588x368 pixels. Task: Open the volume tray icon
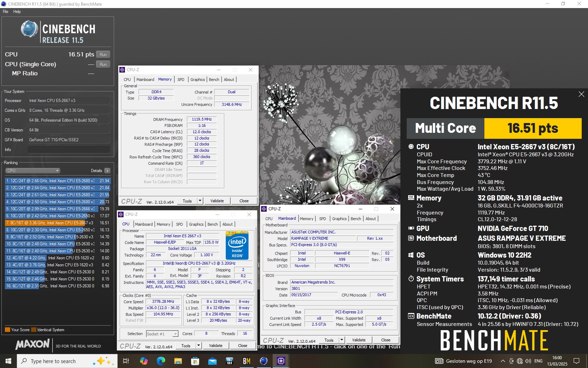(528, 361)
